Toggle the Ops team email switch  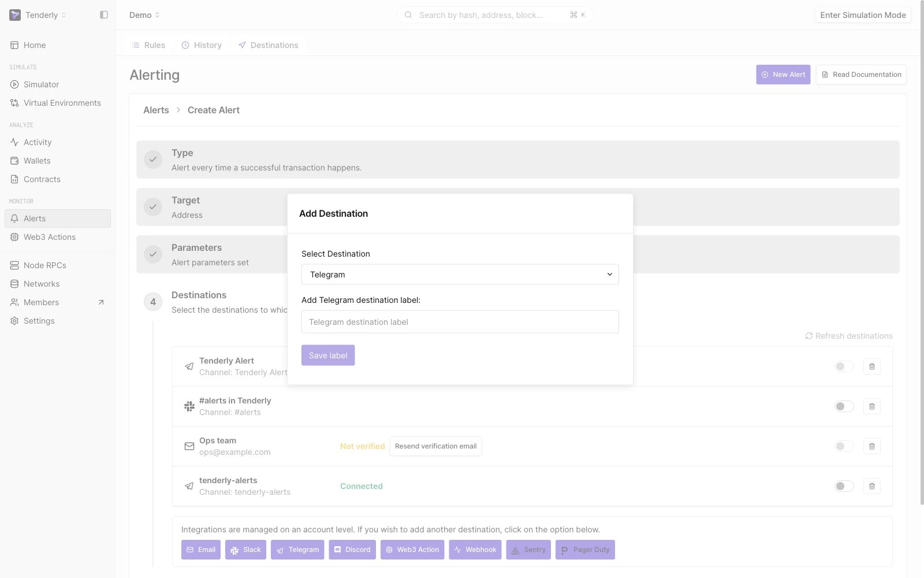coord(844,446)
